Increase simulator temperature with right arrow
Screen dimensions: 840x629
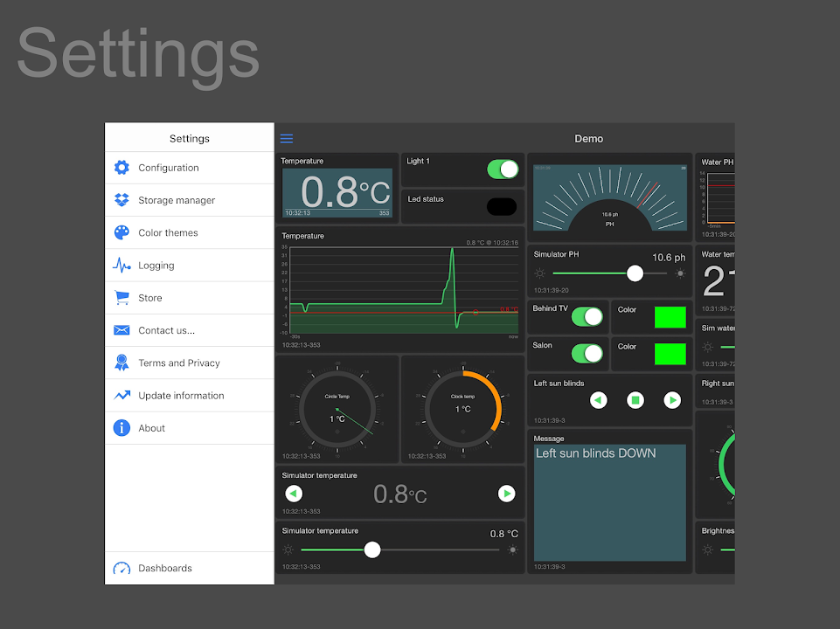point(506,494)
